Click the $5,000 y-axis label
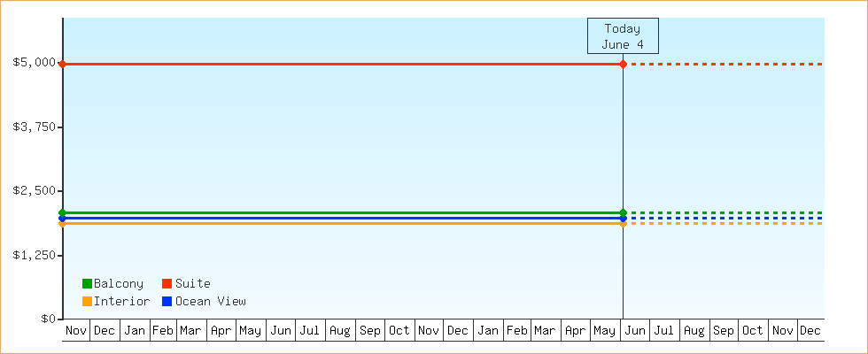868x354 pixels. (x=34, y=62)
